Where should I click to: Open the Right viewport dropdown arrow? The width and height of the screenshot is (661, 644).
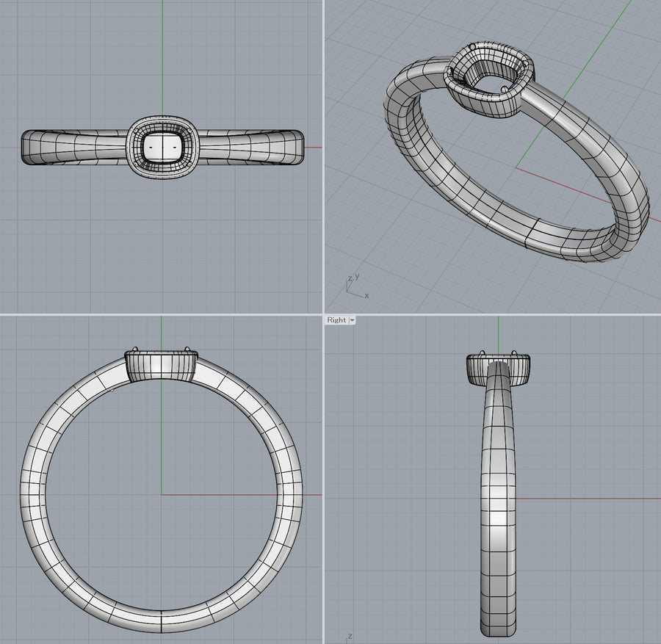click(353, 320)
